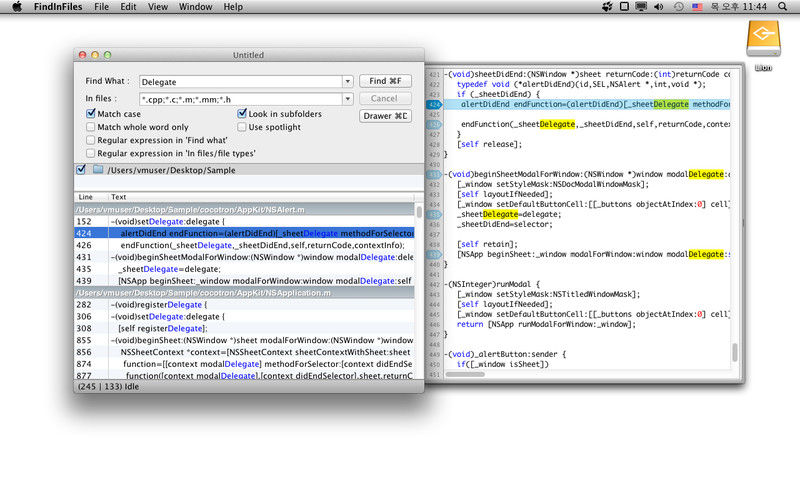Open the Apple menu
The width and height of the screenshot is (800, 500).
(17, 7)
